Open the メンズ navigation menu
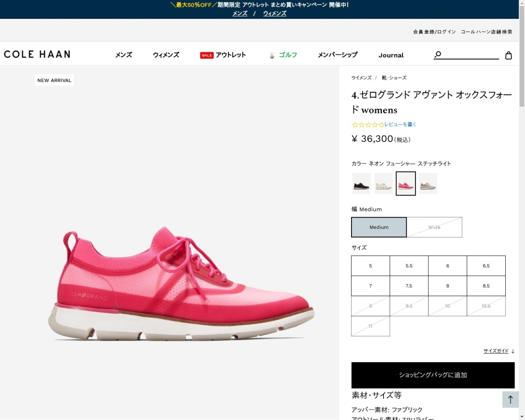 [123, 55]
